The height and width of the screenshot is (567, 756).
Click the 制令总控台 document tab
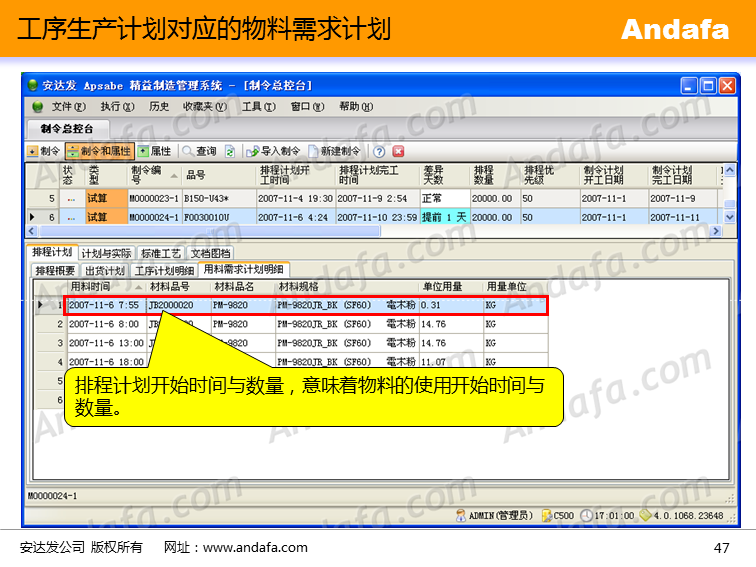[67, 129]
